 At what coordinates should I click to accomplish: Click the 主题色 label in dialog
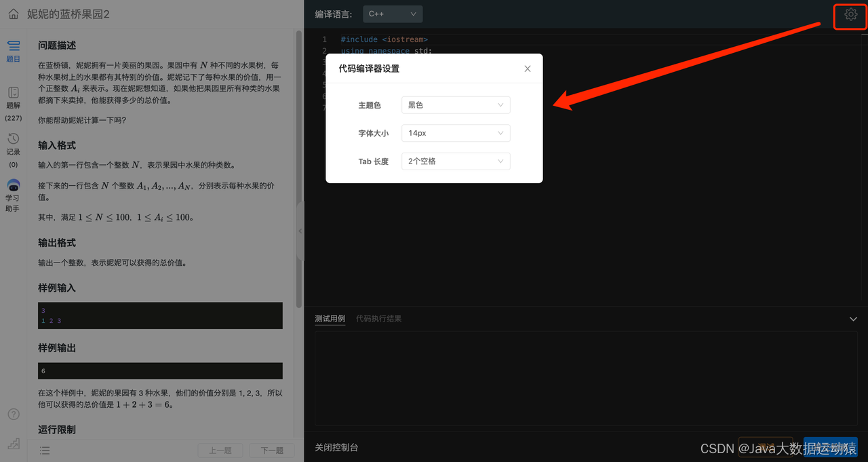370,105
